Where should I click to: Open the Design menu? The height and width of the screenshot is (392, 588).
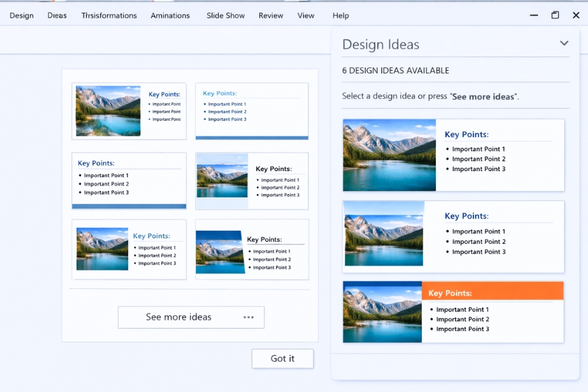(21, 15)
